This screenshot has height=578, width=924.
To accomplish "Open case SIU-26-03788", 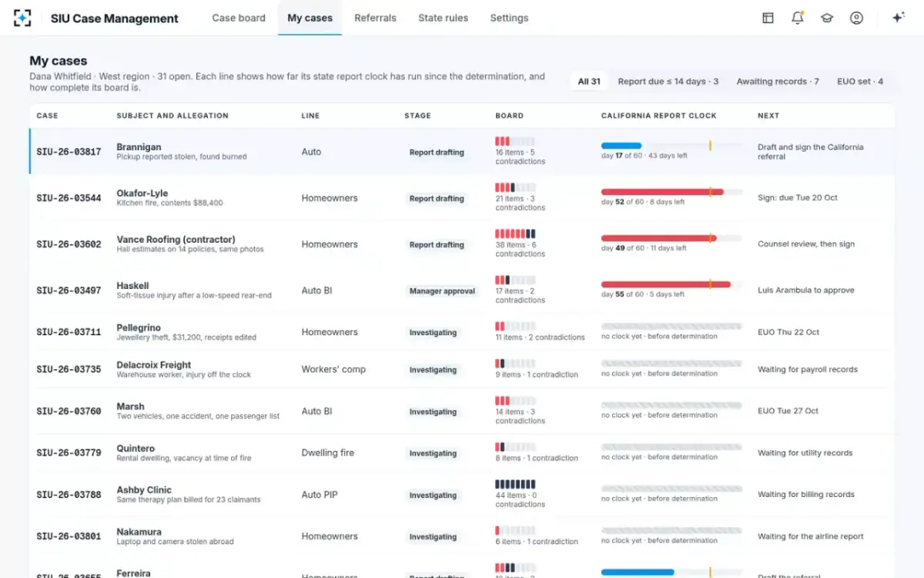I will pos(69,495).
